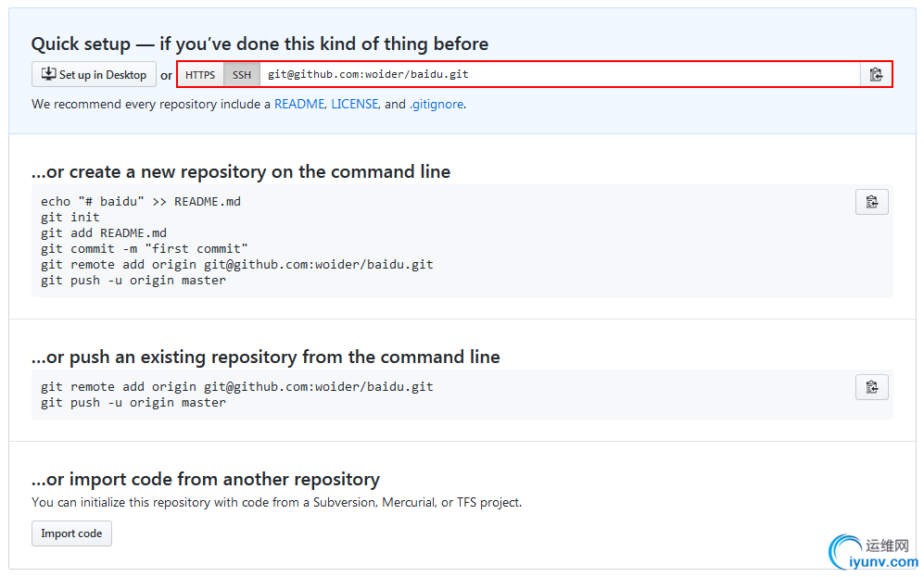Copy the push existing repository commands
Image resolution: width=924 pixels, height=577 pixels.
click(871, 387)
